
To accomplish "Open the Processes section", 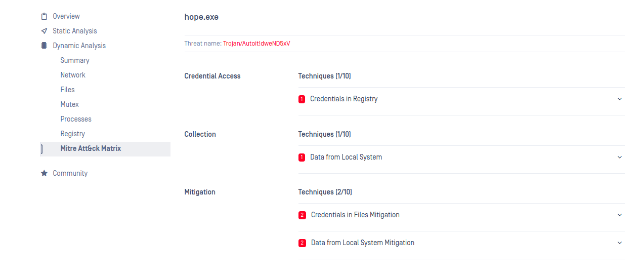I will click(76, 119).
